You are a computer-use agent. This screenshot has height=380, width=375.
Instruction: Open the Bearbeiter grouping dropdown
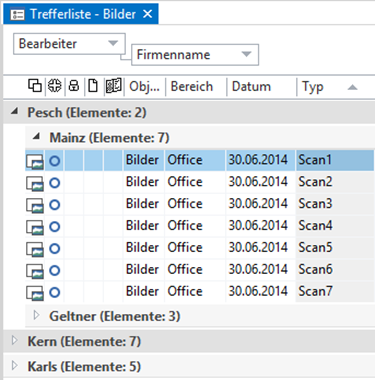(69, 44)
